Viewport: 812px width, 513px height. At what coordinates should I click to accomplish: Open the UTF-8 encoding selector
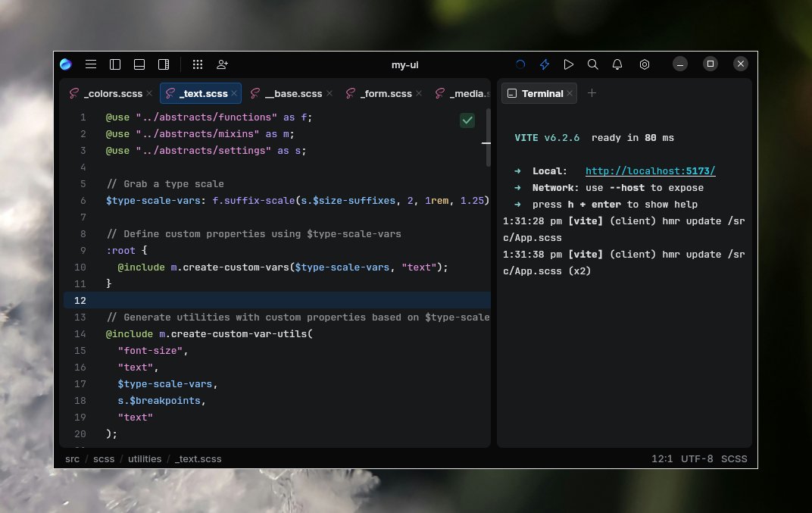click(x=697, y=458)
